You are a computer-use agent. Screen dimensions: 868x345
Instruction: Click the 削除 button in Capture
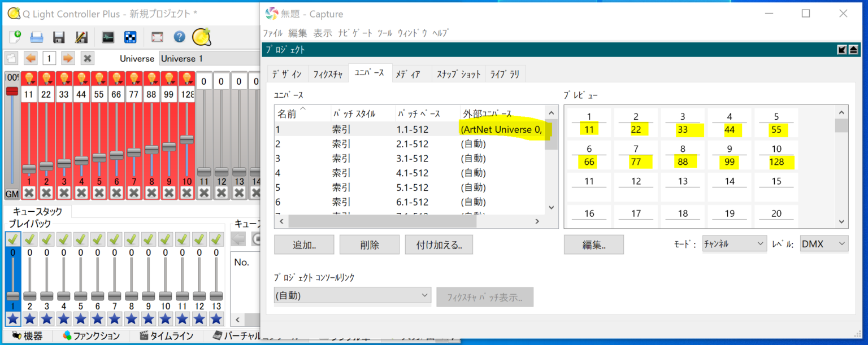pyautogui.click(x=370, y=244)
